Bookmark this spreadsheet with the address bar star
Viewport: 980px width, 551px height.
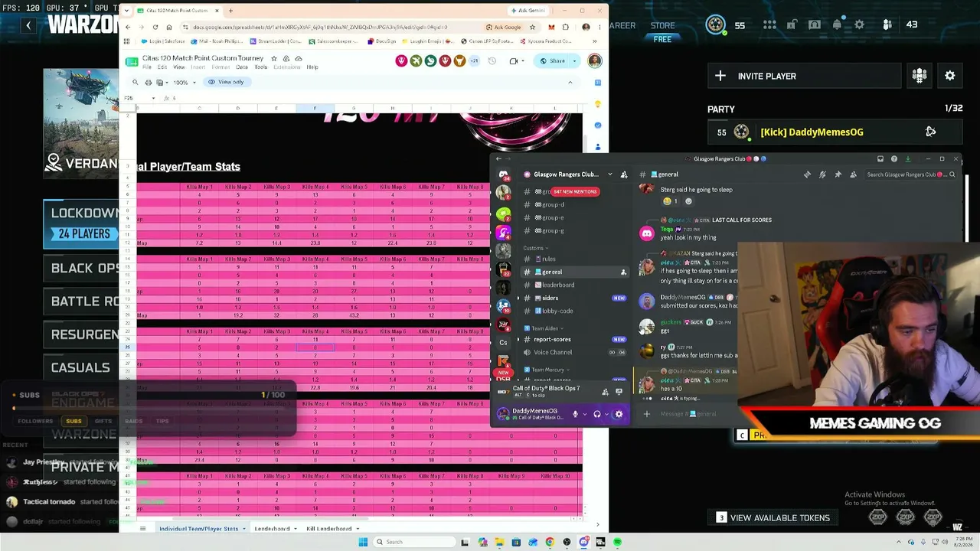click(x=531, y=28)
